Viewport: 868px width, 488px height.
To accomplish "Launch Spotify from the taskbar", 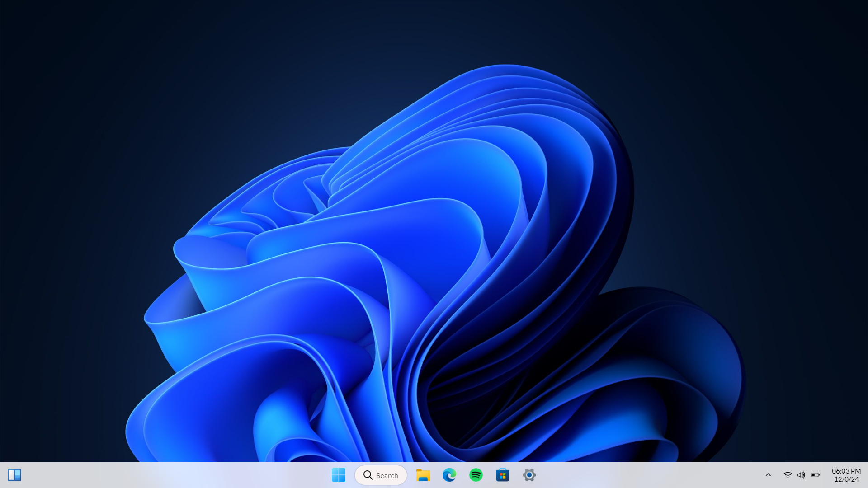I will (x=476, y=475).
